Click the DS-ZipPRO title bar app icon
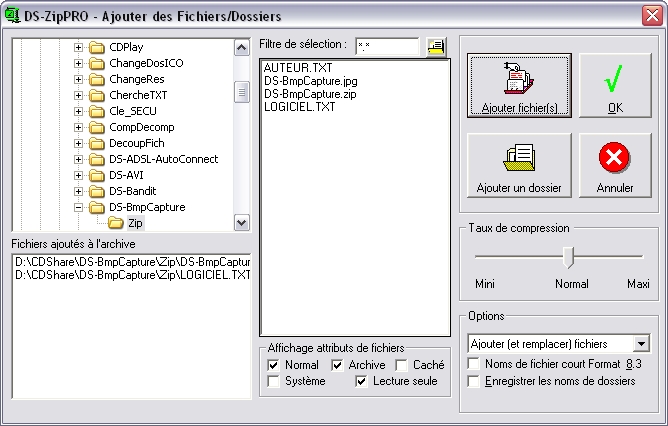Viewport: 668px width, 426px height. 13,16
